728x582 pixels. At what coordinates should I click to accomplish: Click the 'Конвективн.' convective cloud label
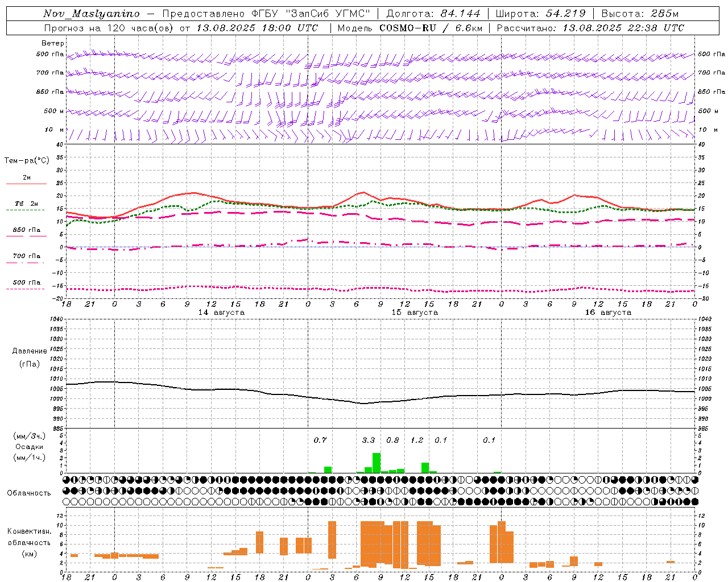(x=30, y=531)
